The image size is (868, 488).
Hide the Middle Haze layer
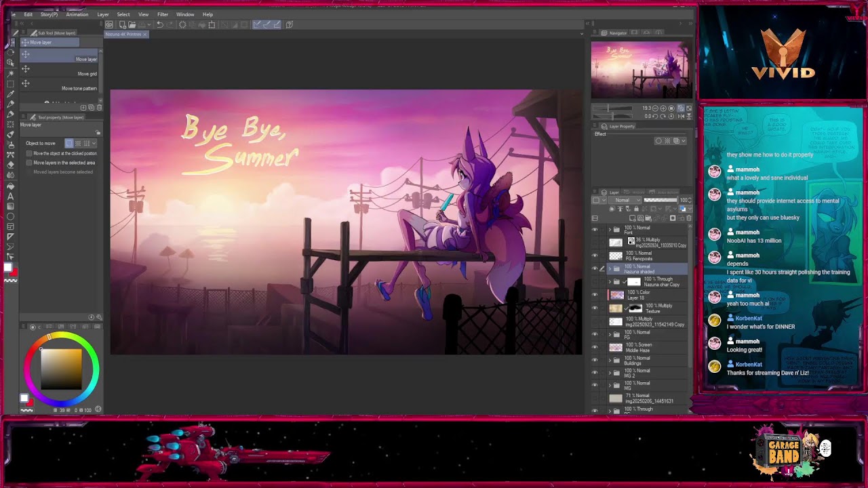tap(595, 347)
